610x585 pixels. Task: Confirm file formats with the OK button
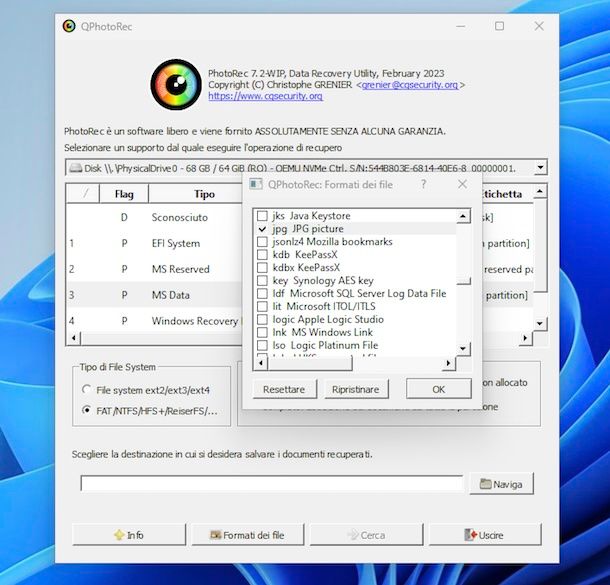click(x=439, y=389)
